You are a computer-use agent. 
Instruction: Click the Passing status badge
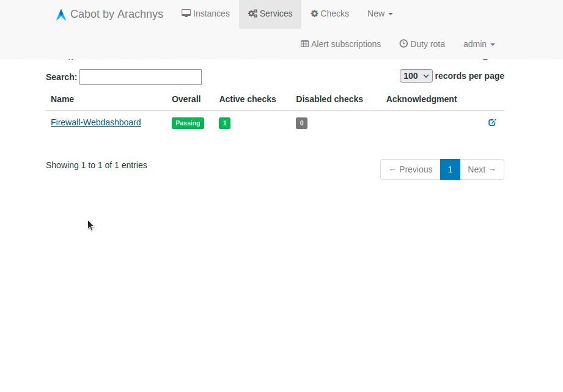pos(187,123)
